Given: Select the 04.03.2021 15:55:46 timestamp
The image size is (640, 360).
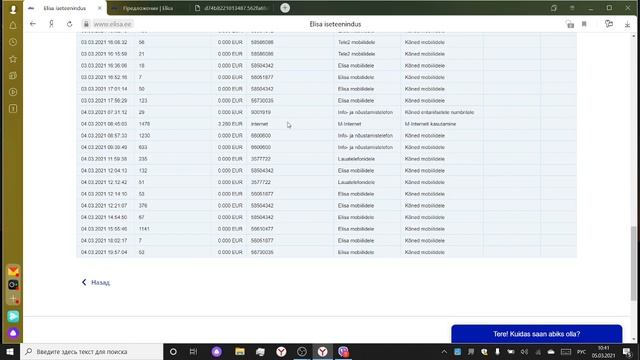Looking at the screenshot, I should (104, 229).
